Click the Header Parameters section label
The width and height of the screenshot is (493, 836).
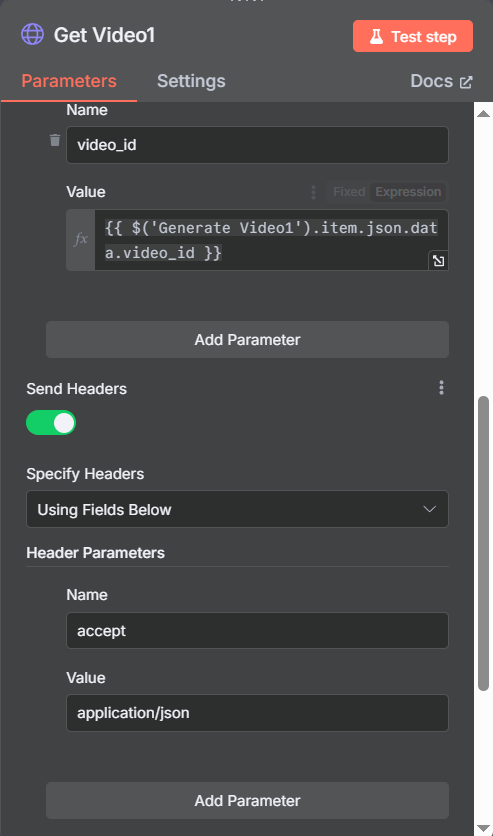(x=95, y=553)
